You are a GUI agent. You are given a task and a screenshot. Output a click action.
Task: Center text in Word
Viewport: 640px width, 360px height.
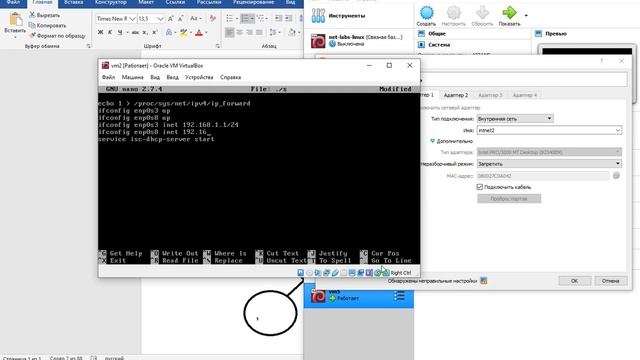(240, 32)
